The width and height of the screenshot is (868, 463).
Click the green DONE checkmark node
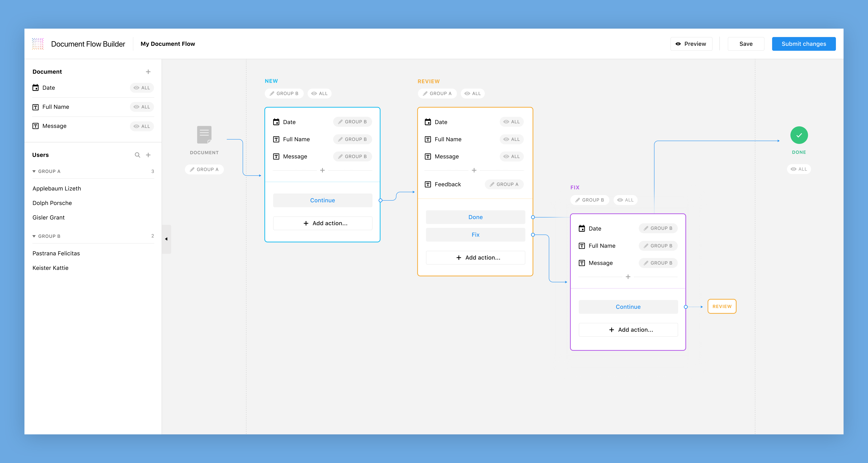click(x=799, y=135)
